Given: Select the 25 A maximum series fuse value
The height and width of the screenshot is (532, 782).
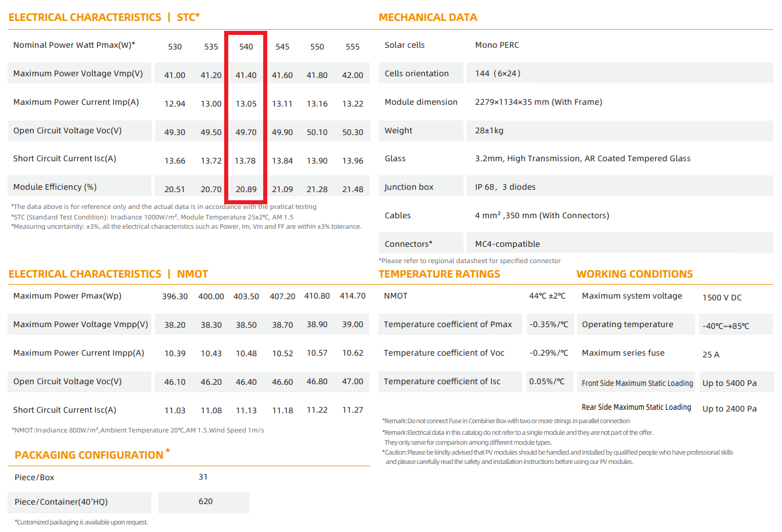Looking at the screenshot, I should click(x=710, y=354).
